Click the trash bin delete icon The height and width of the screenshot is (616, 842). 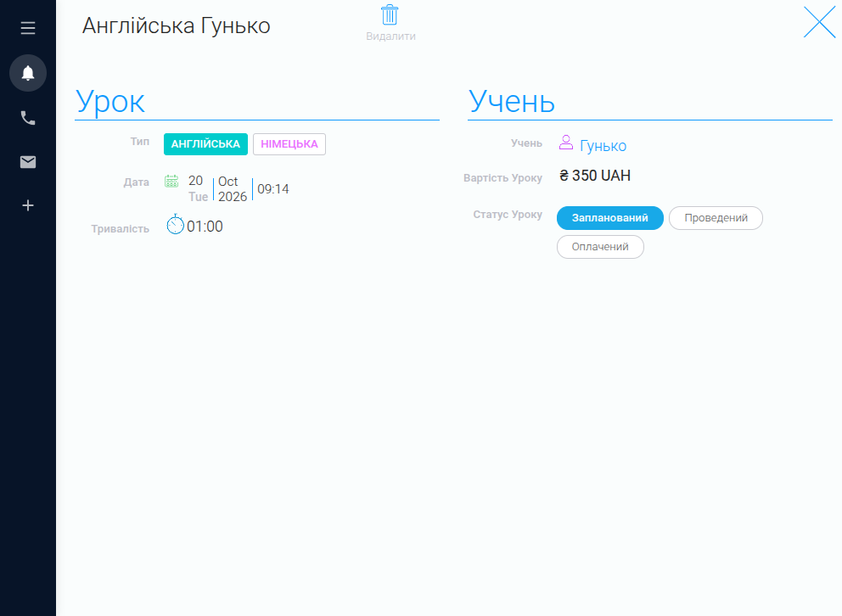coord(390,15)
